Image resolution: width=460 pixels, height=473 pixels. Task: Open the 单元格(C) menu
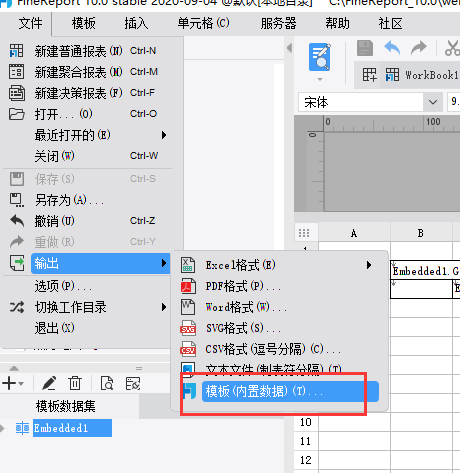point(203,24)
